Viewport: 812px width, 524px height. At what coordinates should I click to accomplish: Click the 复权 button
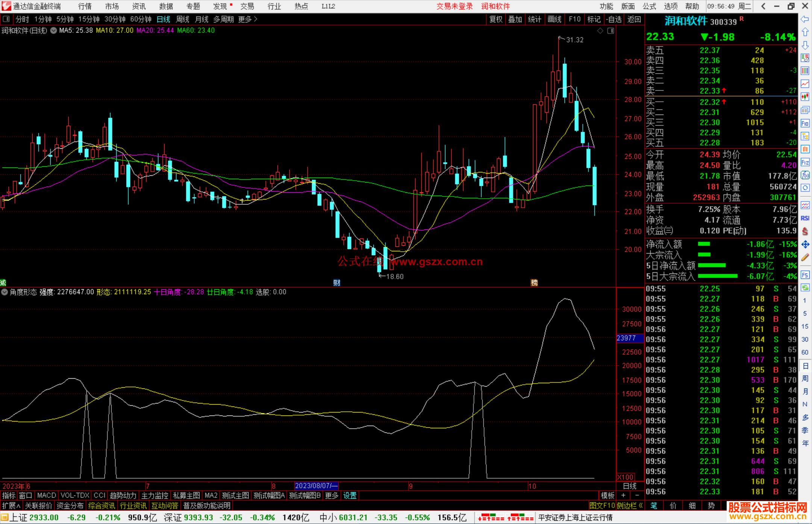coord(496,19)
